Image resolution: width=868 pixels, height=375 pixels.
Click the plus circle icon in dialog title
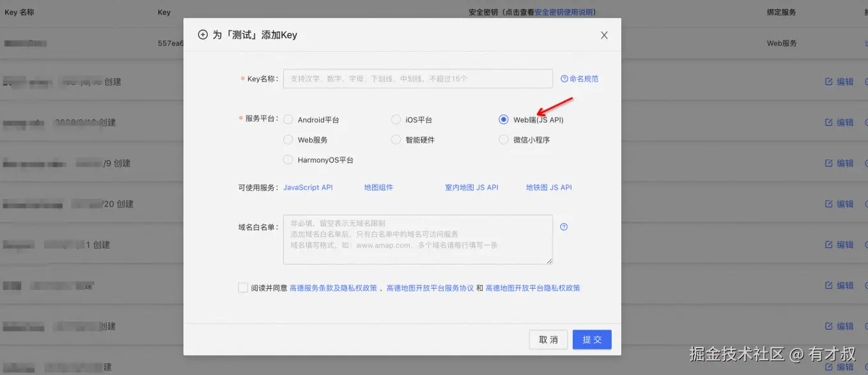pos(203,35)
